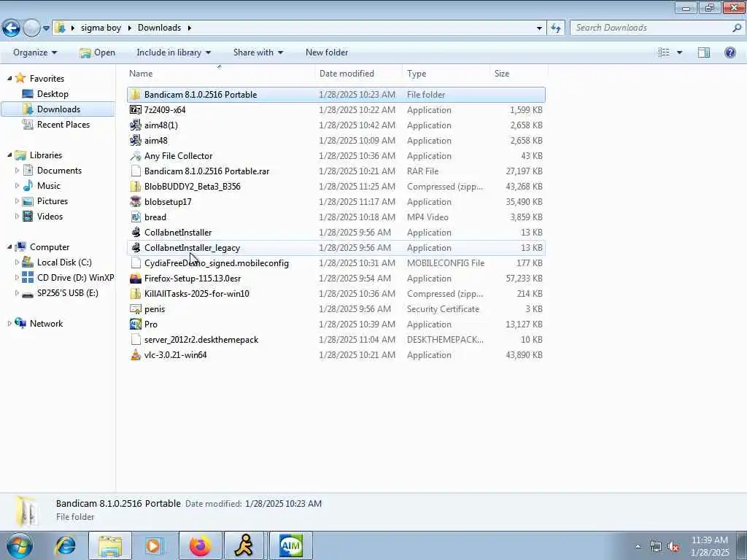The height and width of the screenshot is (560, 747).
Task: Select the aim48 file icon
Action: [135, 141]
